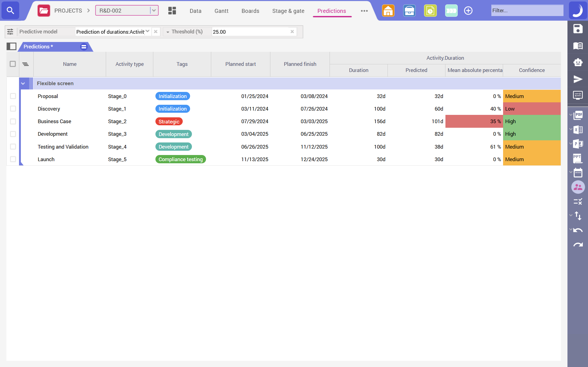Switch to the Gantt tab
Screen dimensions: 588x367
coord(221,11)
